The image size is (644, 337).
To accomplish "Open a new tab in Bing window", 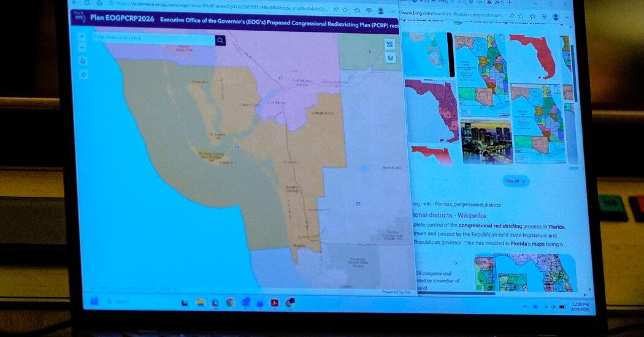I will click(x=509, y=2).
